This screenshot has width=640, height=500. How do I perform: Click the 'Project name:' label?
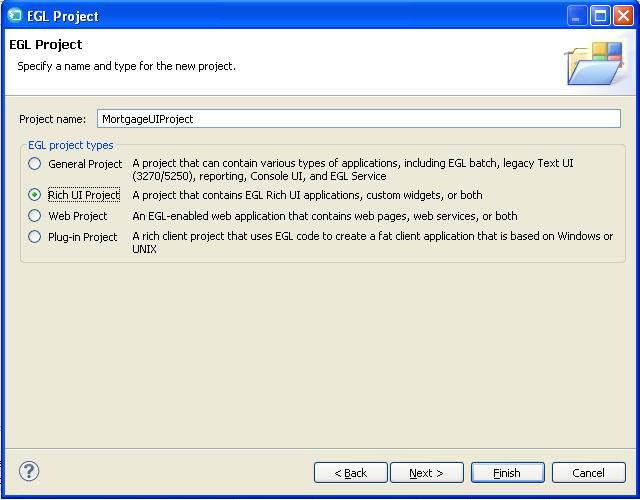point(53,119)
